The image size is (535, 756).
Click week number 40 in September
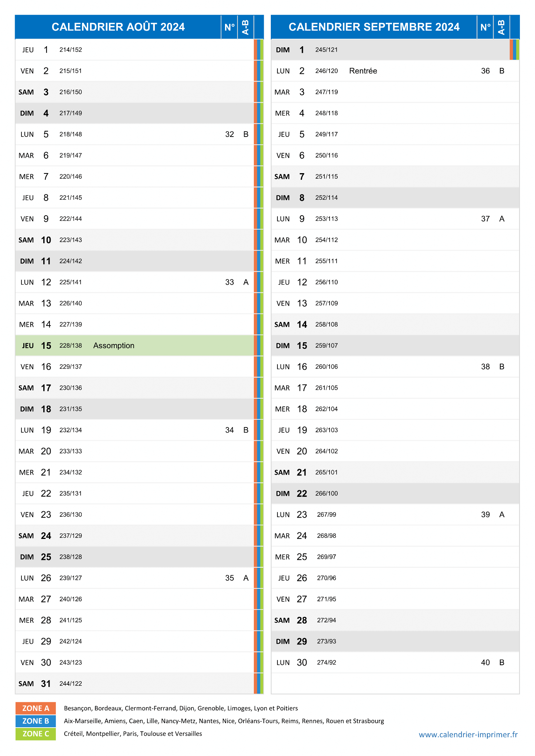(x=485, y=663)
